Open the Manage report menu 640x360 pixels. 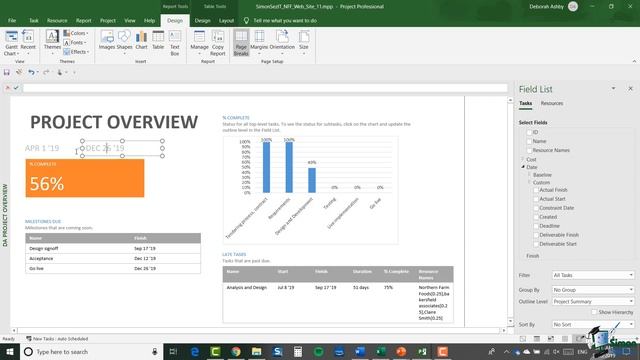(x=199, y=43)
